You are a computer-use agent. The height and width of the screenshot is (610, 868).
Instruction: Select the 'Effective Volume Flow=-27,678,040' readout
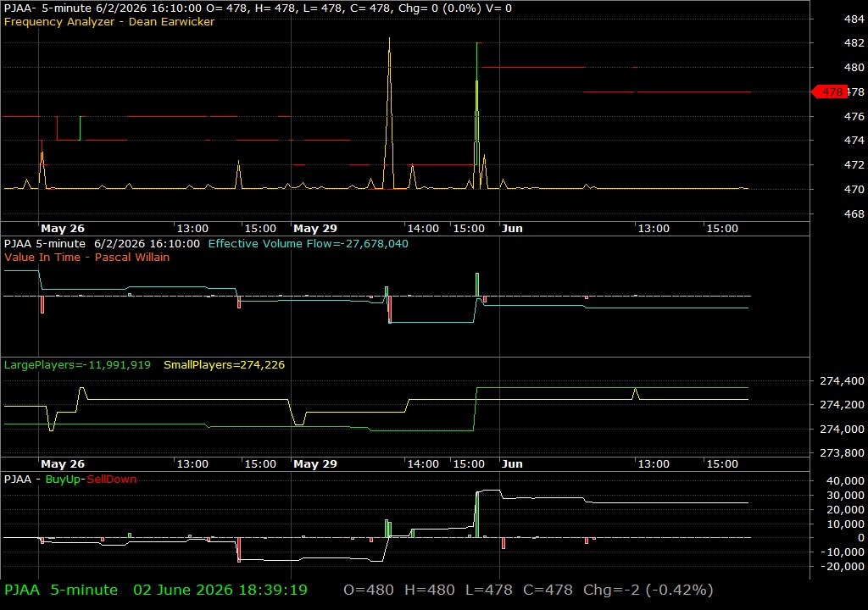(309, 243)
